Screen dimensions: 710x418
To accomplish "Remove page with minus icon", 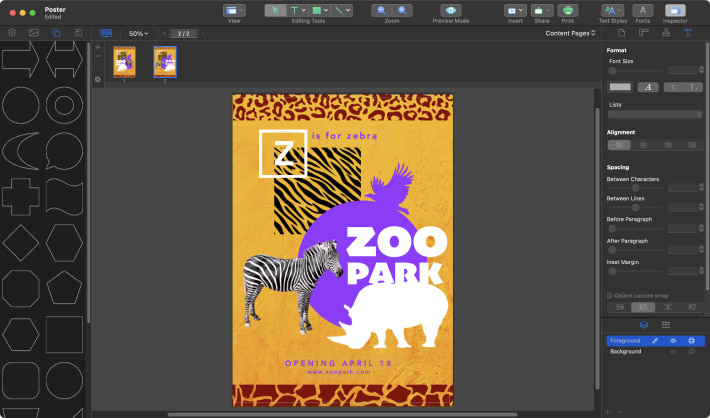I will (97, 56).
